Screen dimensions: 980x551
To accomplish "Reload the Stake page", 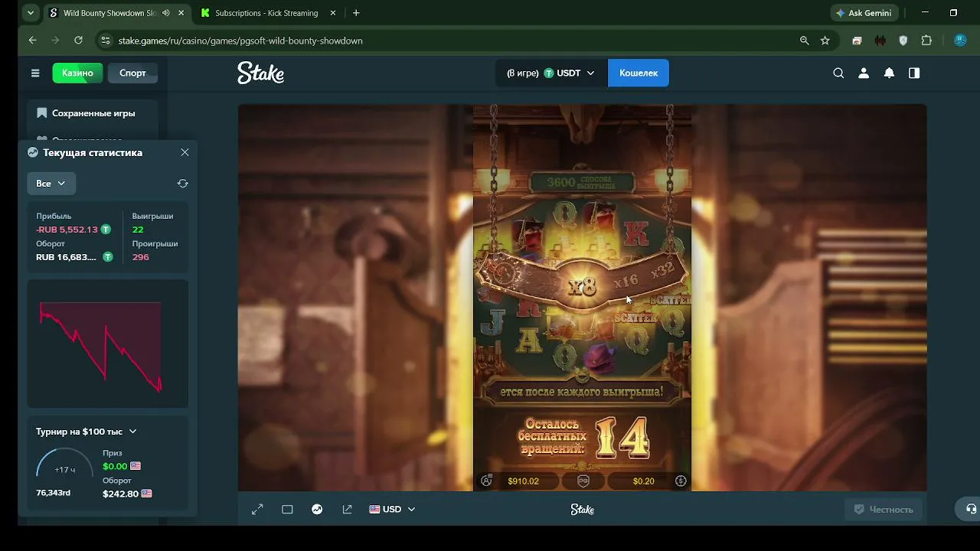I will (78, 41).
